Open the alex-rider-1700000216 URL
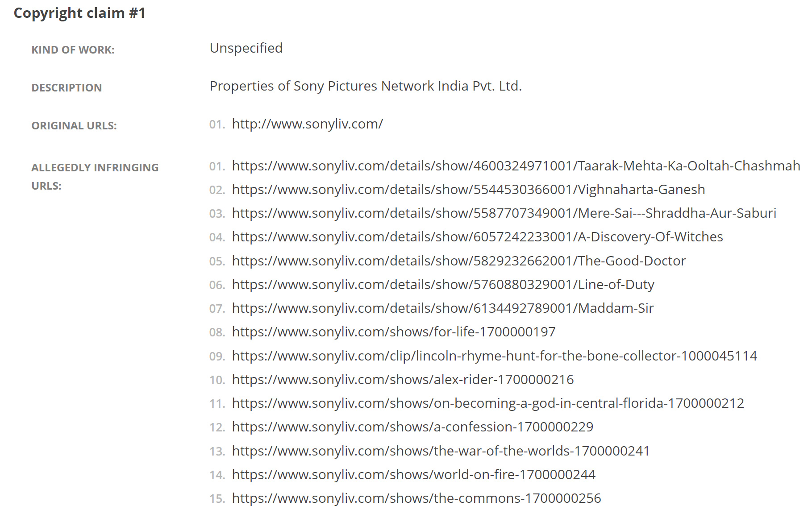This screenshot has height=518, width=812. click(403, 380)
